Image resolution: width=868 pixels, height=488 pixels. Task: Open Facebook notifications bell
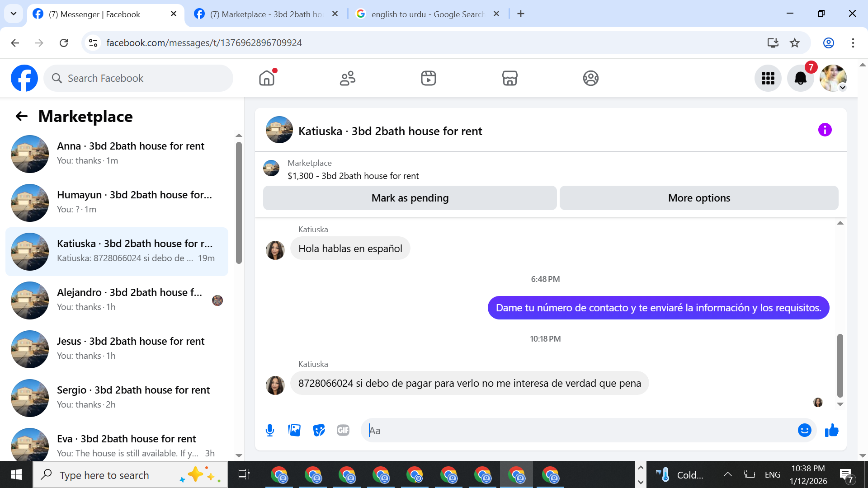[800, 78]
